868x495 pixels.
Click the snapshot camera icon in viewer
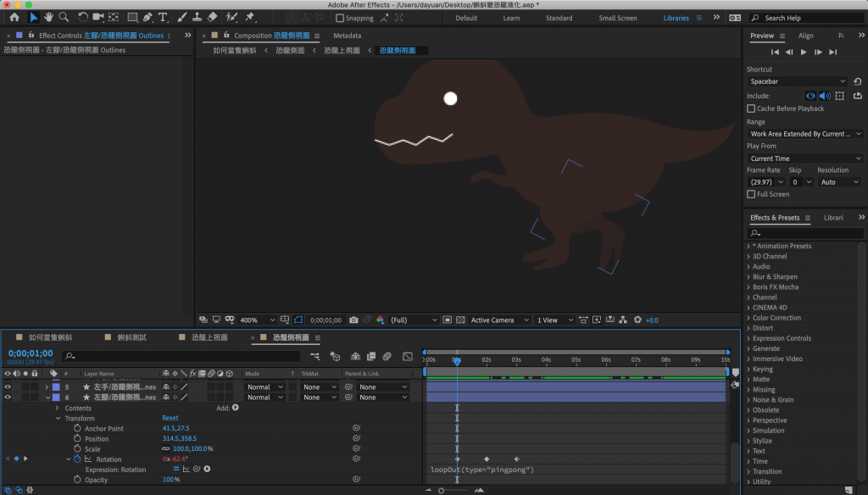pyautogui.click(x=353, y=320)
